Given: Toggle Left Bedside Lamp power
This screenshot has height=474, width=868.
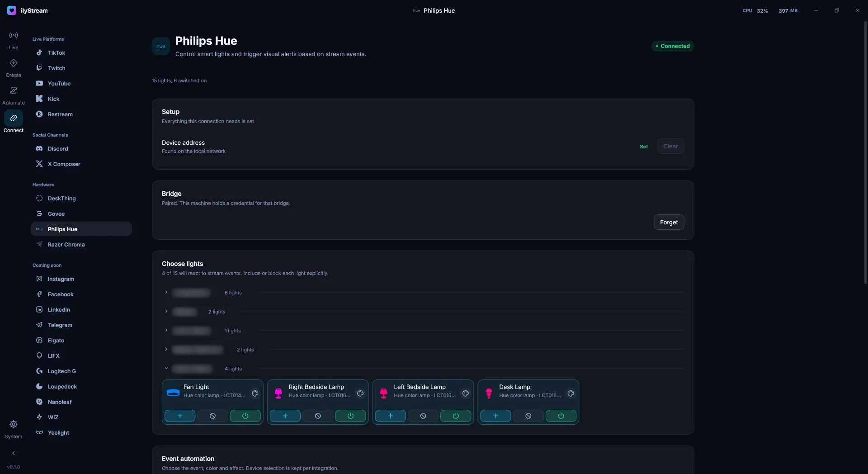Looking at the screenshot, I should 456,416.
